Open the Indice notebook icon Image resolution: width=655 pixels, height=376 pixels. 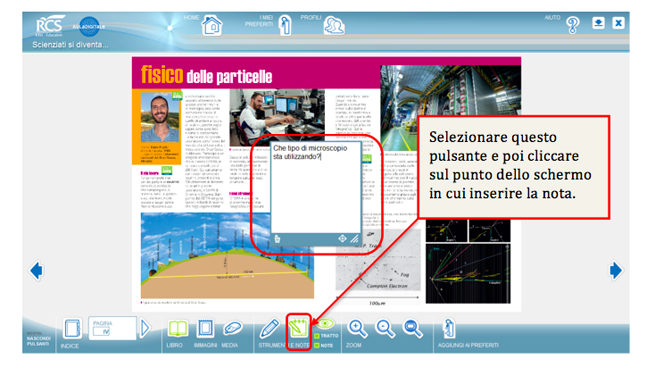point(72,328)
